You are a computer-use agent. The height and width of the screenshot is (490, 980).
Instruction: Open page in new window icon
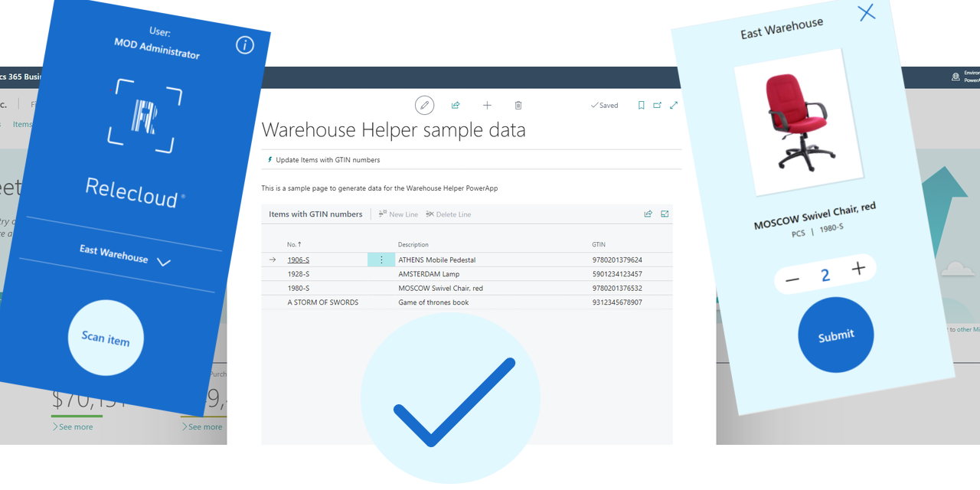[x=658, y=105]
